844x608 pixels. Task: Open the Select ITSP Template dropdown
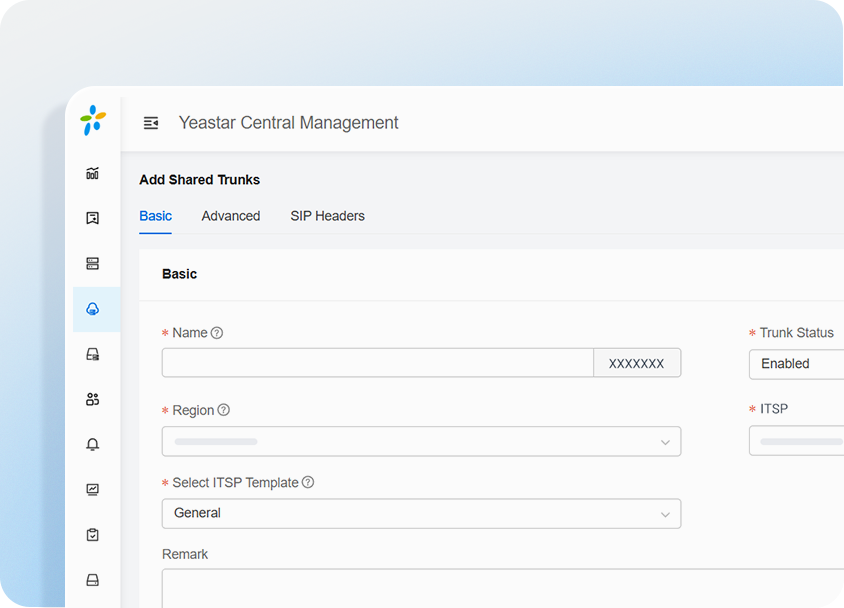pyautogui.click(x=421, y=513)
